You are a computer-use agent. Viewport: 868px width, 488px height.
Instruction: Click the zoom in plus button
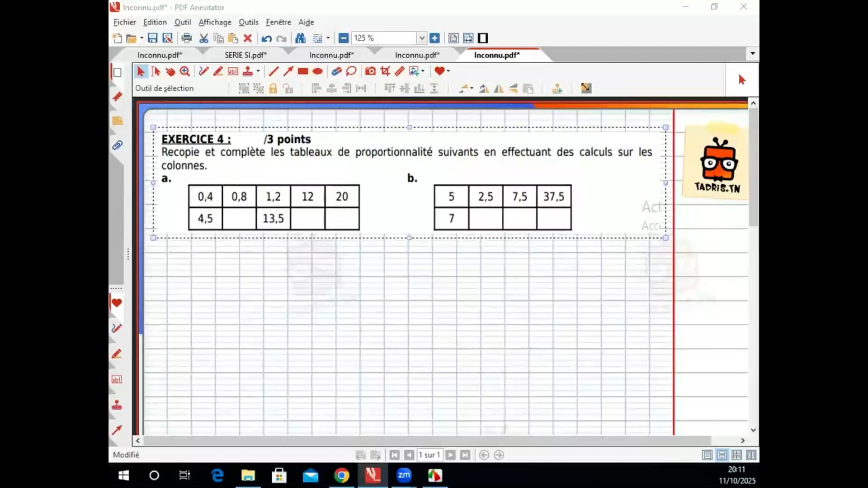click(x=434, y=38)
